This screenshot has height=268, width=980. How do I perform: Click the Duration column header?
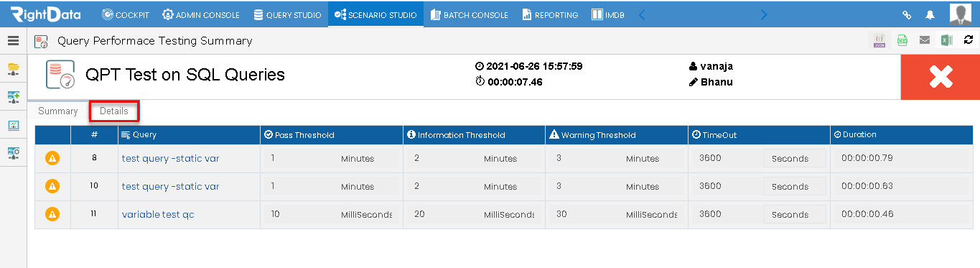tap(902, 134)
